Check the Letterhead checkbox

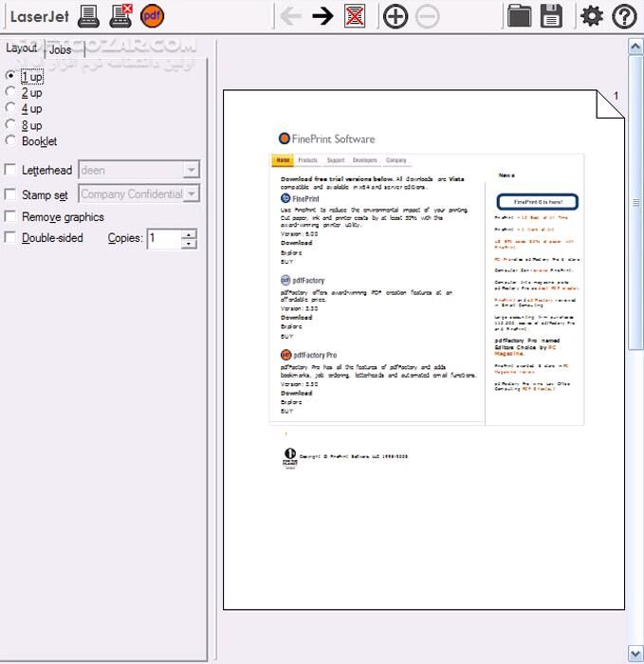(10, 170)
